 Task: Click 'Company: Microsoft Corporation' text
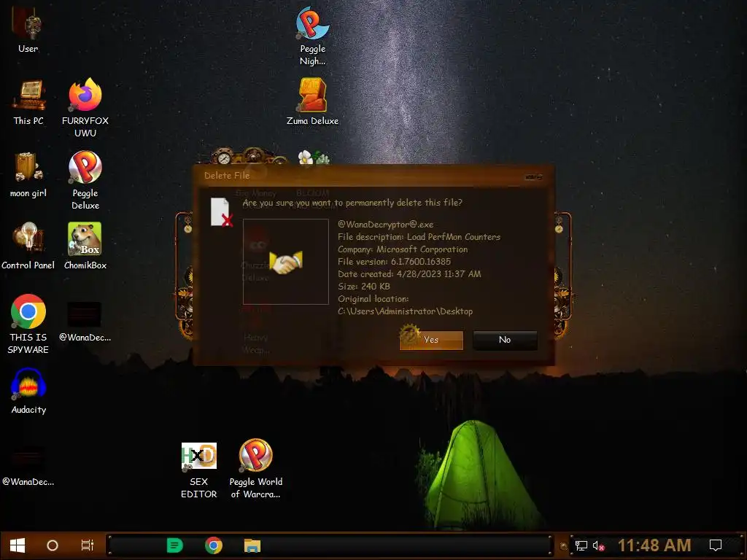[x=403, y=249]
